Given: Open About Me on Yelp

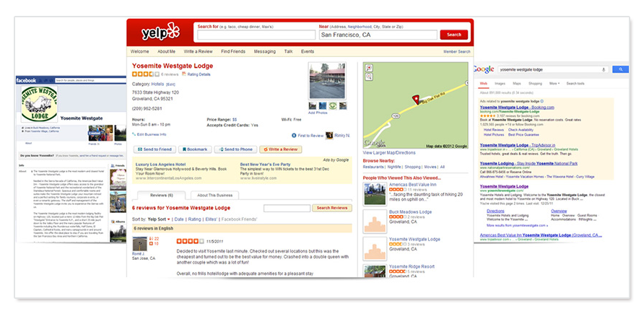Looking at the screenshot, I should click(166, 52).
